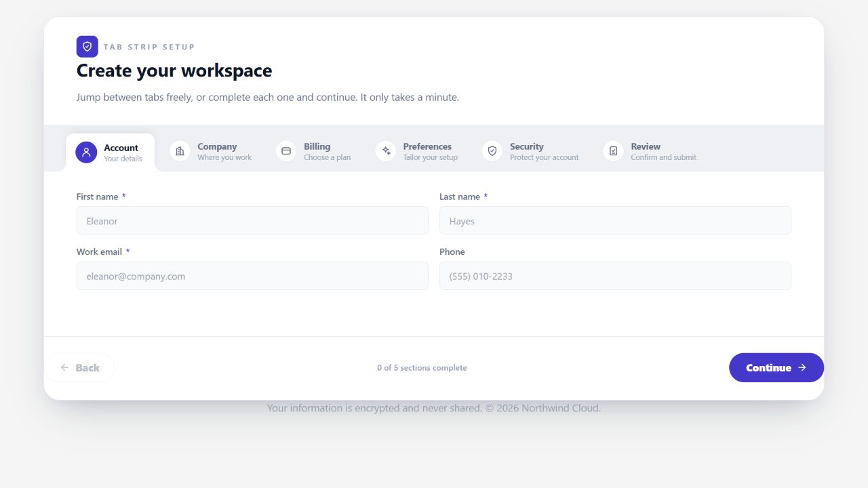Click the Account tab's person icon
868x488 pixels.
[86, 152]
